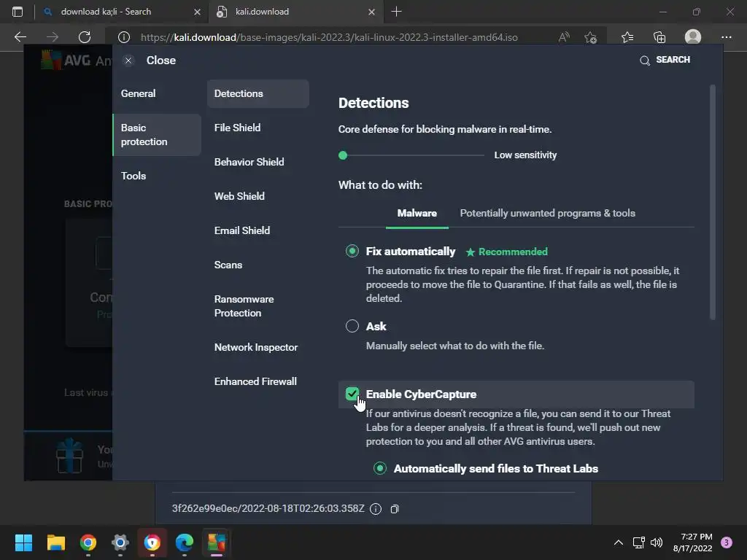Click the copy icon beside the timestamp hash

(x=395, y=509)
